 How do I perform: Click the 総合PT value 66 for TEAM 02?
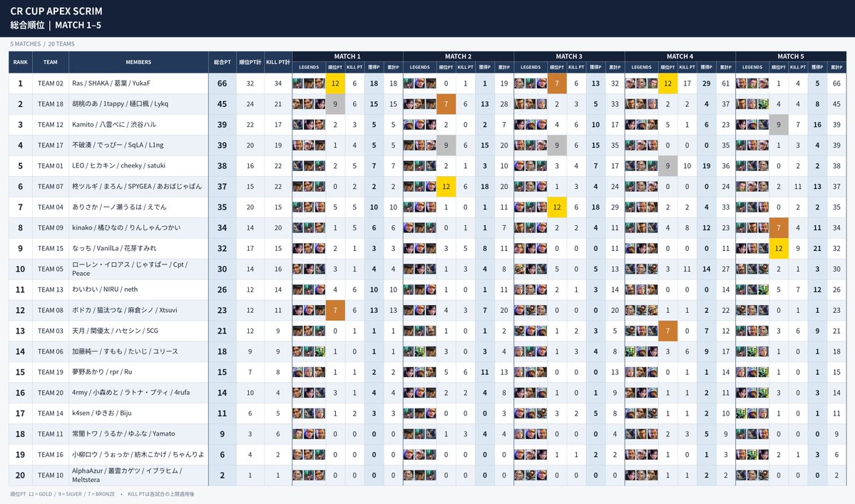pos(222,83)
